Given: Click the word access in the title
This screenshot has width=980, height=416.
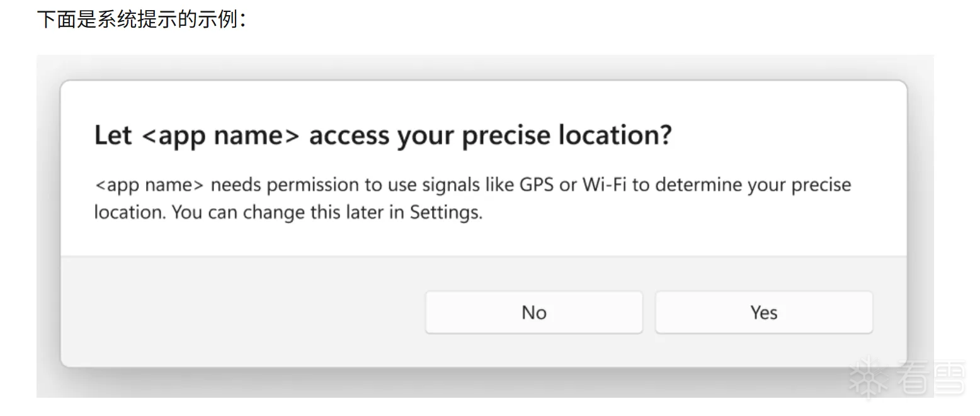Looking at the screenshot, I should (x=348, y=135).
